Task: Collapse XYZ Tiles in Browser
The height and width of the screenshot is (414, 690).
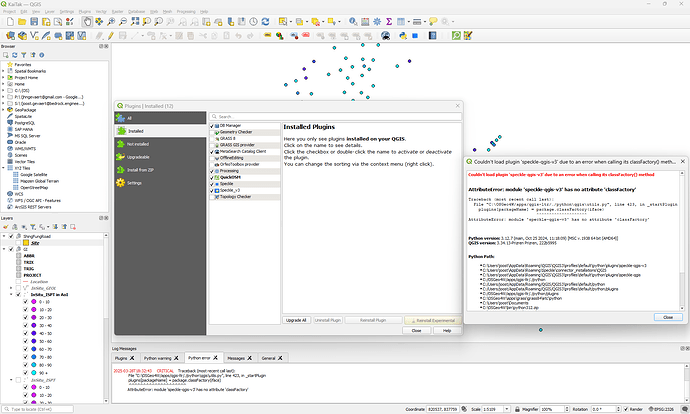Action: point(4,168)
